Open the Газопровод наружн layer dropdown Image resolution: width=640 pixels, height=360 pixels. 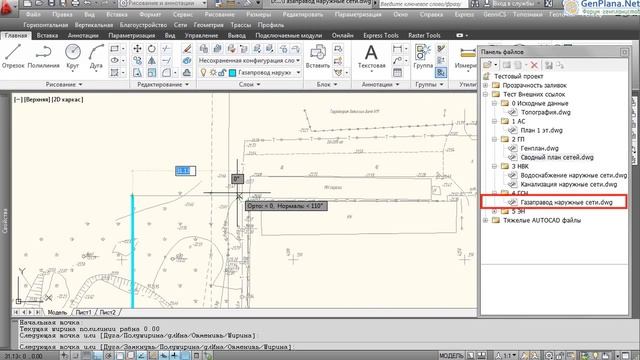[x=298, y=73]
